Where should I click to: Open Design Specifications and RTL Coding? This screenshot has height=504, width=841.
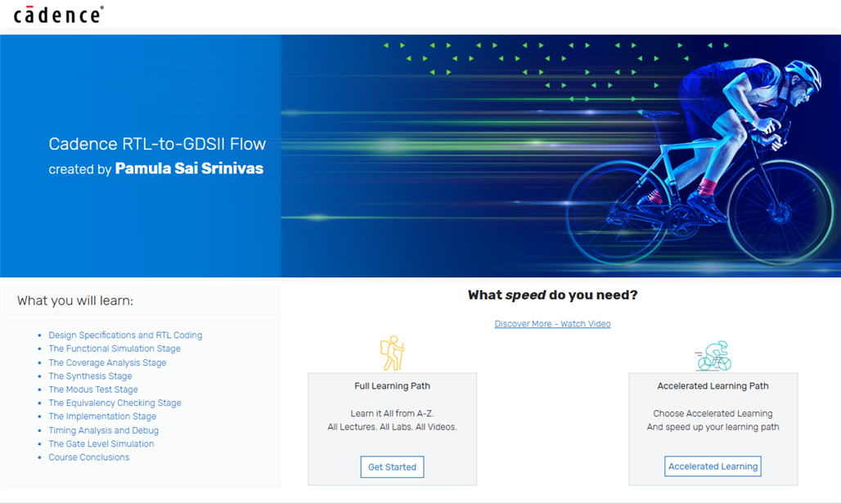click(125, 335)
